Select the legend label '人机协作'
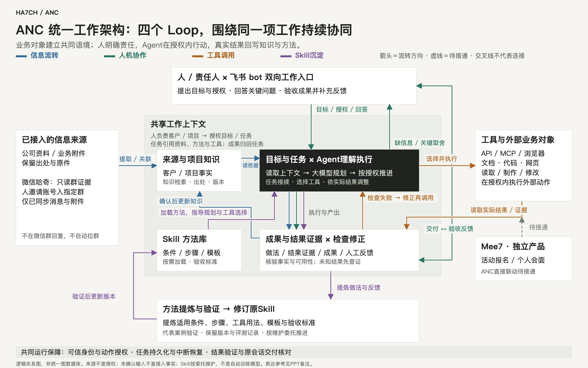The image size is (588, 368). 133,55
